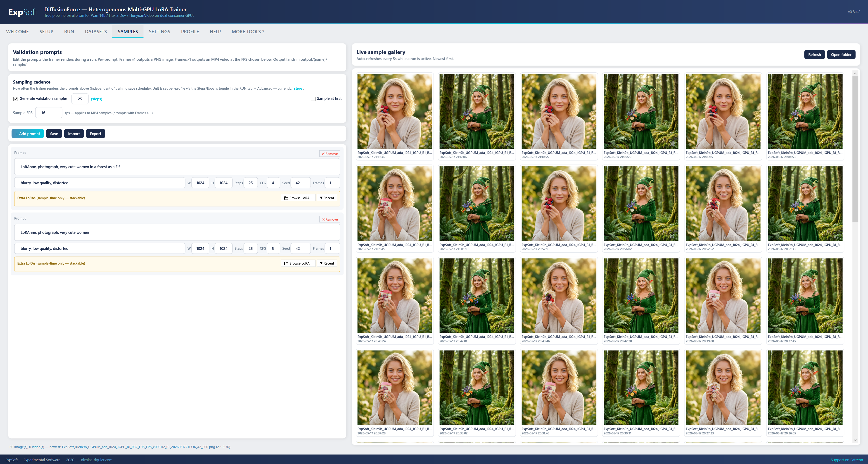
Task: Open sample thumbnail dated 21:10:55
Action: coord(559,112)
